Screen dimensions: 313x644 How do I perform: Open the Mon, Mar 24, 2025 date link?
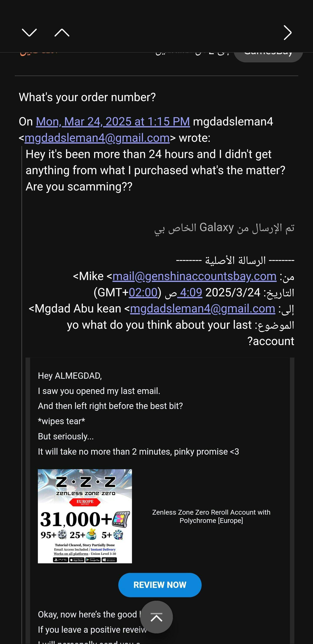113,122
